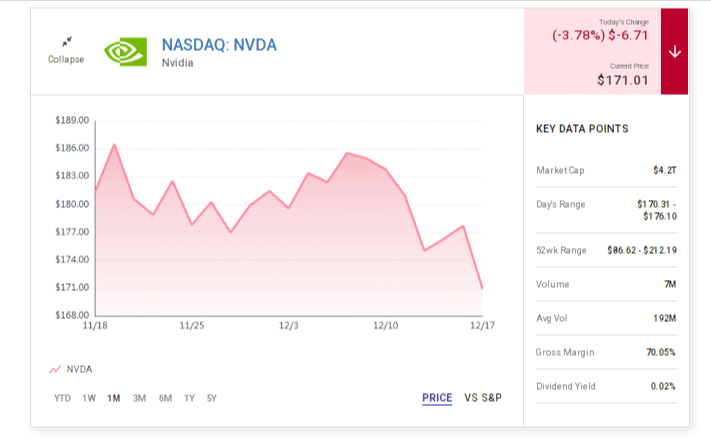Select the 1Y time range

(189, 398)
